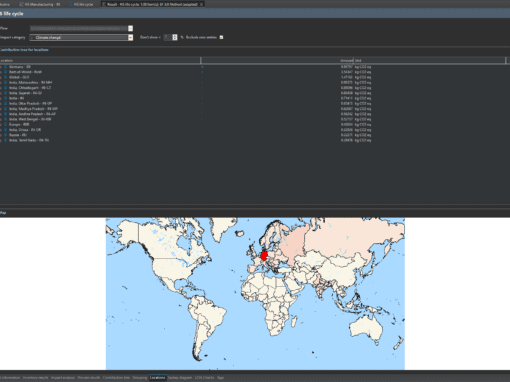510x382 pixels.
Task: Click the Result tab's icon
Action: pyautogui.click(x=104, y=4)
